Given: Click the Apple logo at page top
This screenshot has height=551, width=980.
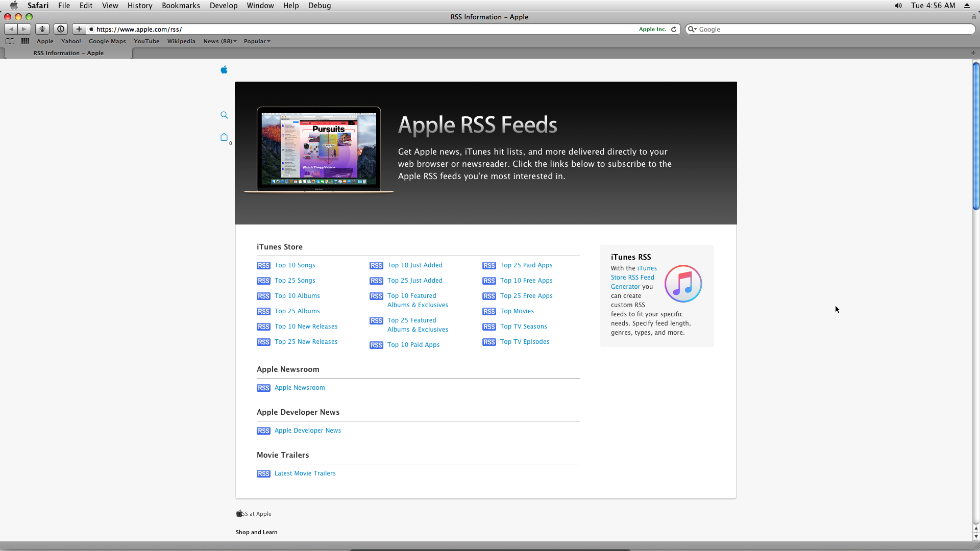Looking at the screenshot, I should click(x=224, y=70).
